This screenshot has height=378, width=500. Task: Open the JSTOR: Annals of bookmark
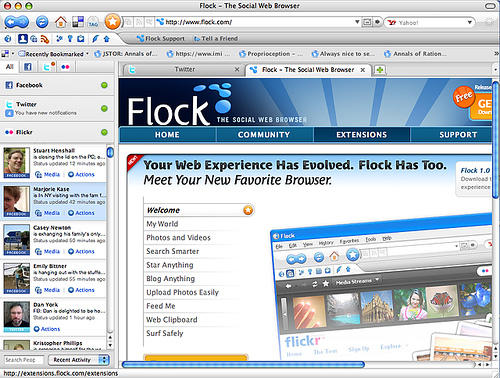click(x=126, y=54)
